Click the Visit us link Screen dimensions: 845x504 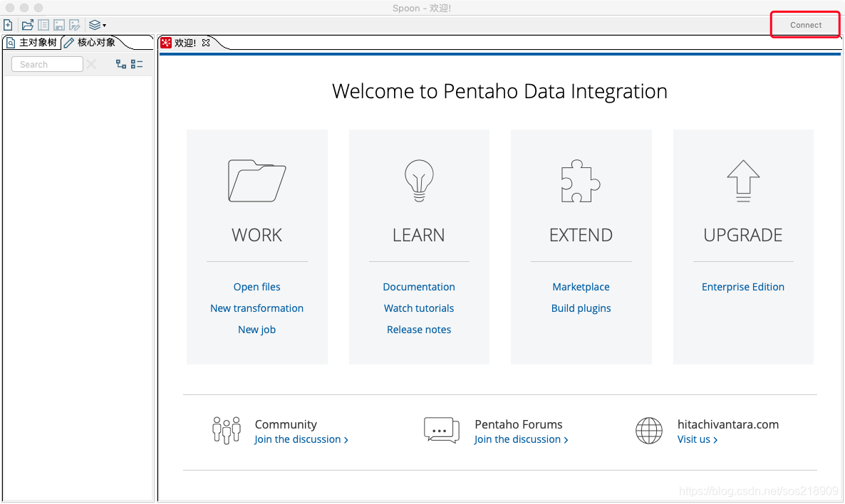coord(698,439)
